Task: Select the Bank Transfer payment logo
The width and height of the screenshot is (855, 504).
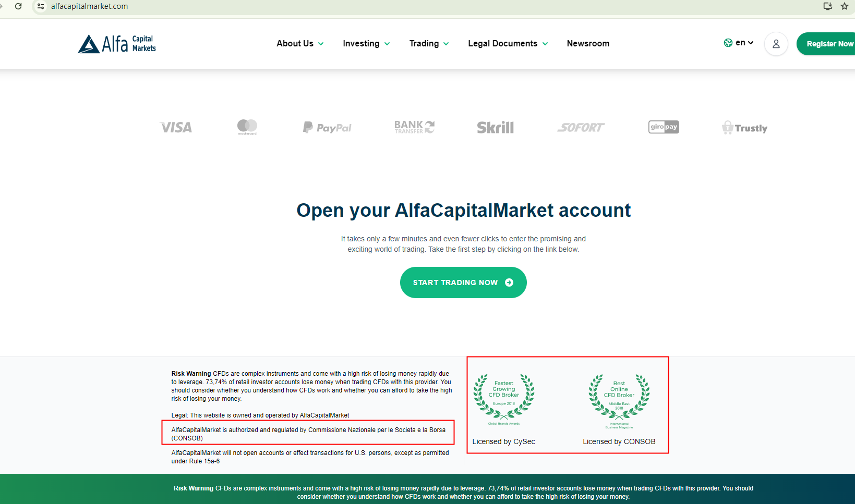Action: [414, 127]
